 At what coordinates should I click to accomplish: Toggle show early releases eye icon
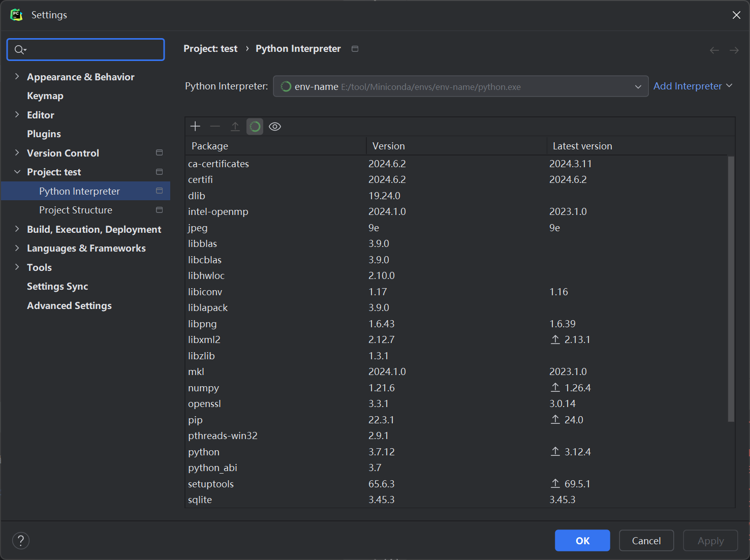tap(275, 127)
